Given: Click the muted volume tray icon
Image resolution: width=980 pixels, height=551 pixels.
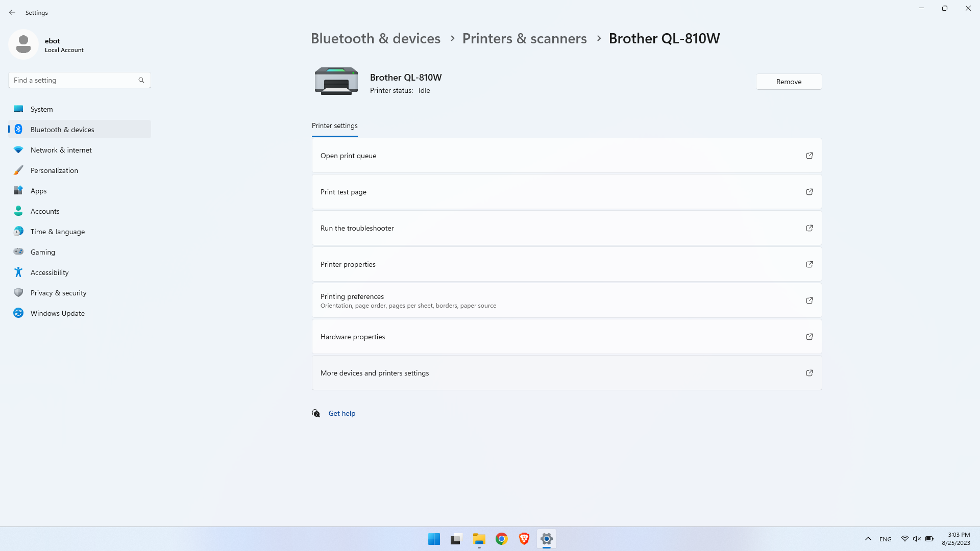Looking at the screenshot, I should click(x=917, y=539).
